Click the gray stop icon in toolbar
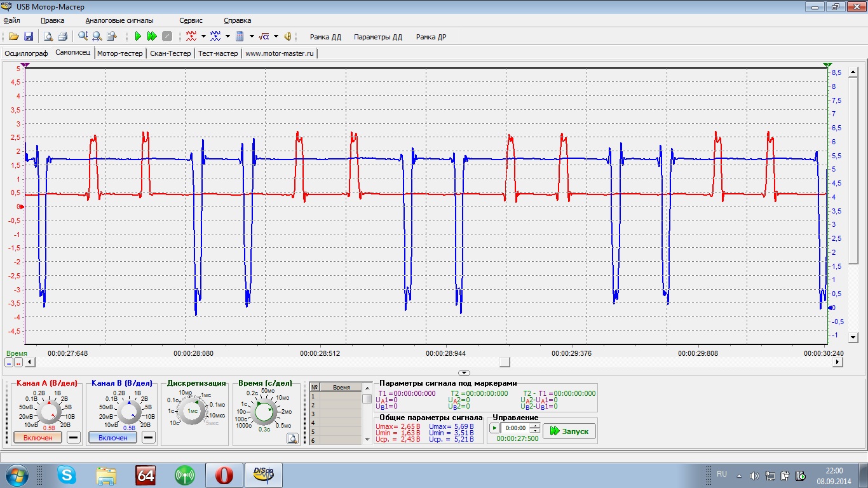Screen dimensions: 868x488 click(x=167, y=37)
